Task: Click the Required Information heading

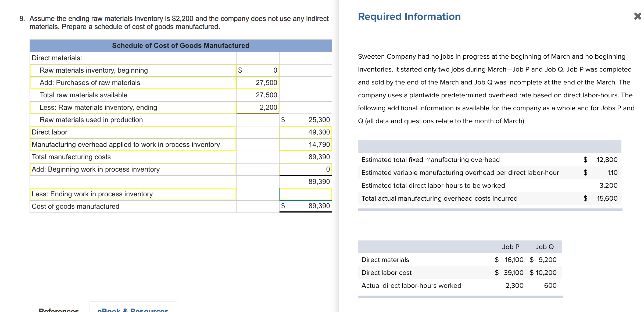Action: pos(409,17)
